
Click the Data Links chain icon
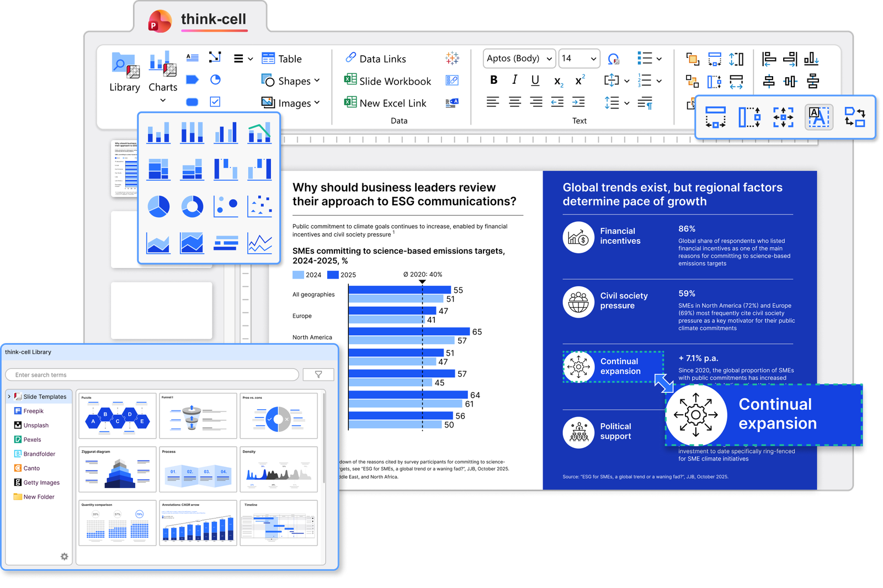click(350, 58)
